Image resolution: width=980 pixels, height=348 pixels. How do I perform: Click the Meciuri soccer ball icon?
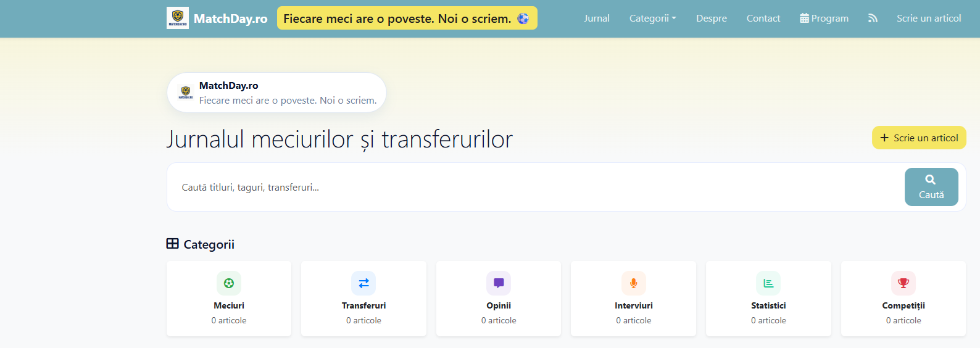[x=229, y=283]
